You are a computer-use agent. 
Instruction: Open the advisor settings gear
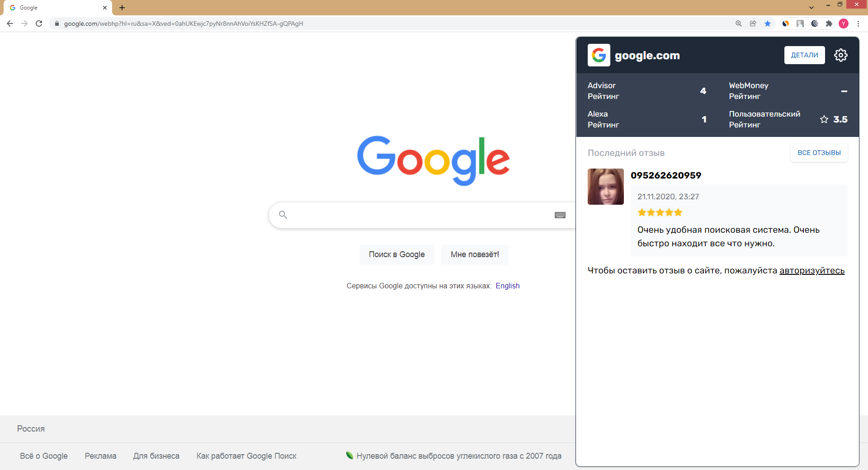[x=841, y=55]
